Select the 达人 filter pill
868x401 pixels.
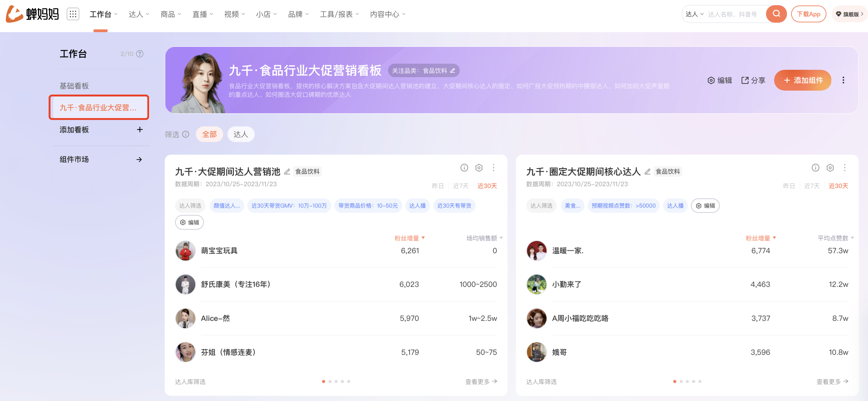pos(241,134)
